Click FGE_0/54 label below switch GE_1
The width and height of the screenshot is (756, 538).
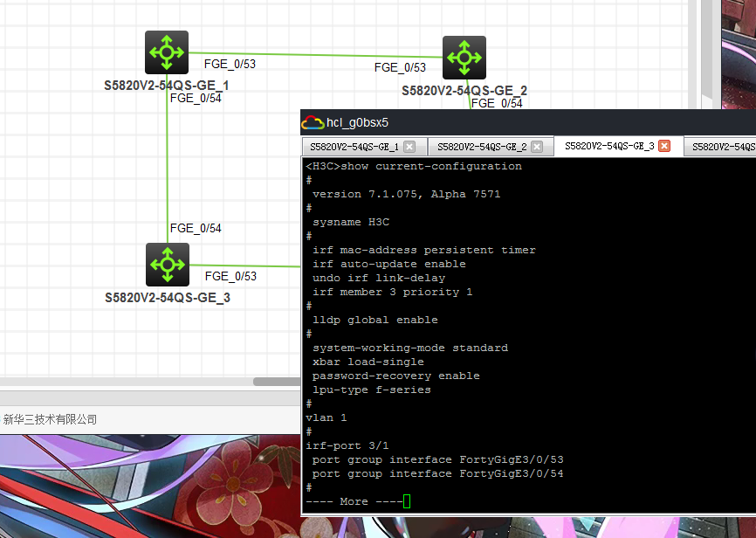coord(196,98)
